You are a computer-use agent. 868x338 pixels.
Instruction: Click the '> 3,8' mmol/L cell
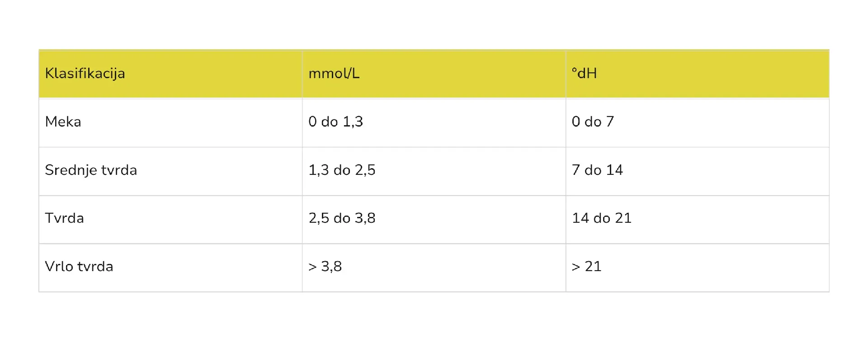pyautogui.click(x=325, y=267)
